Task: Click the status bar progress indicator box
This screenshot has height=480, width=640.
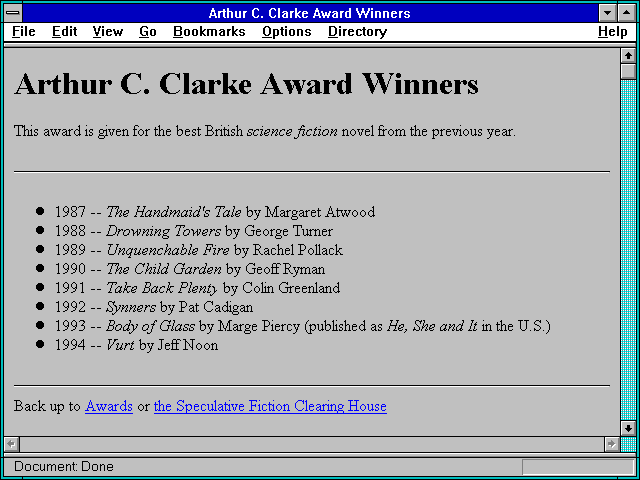Action: pyautogui.click(x=578, y=467)
